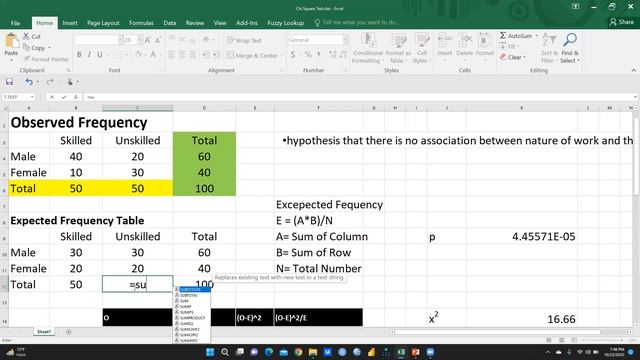The width and height of the screenshot is (640, 360).
Task: Open Merge & Center dropdown arrow
Action: pos(282,55)
